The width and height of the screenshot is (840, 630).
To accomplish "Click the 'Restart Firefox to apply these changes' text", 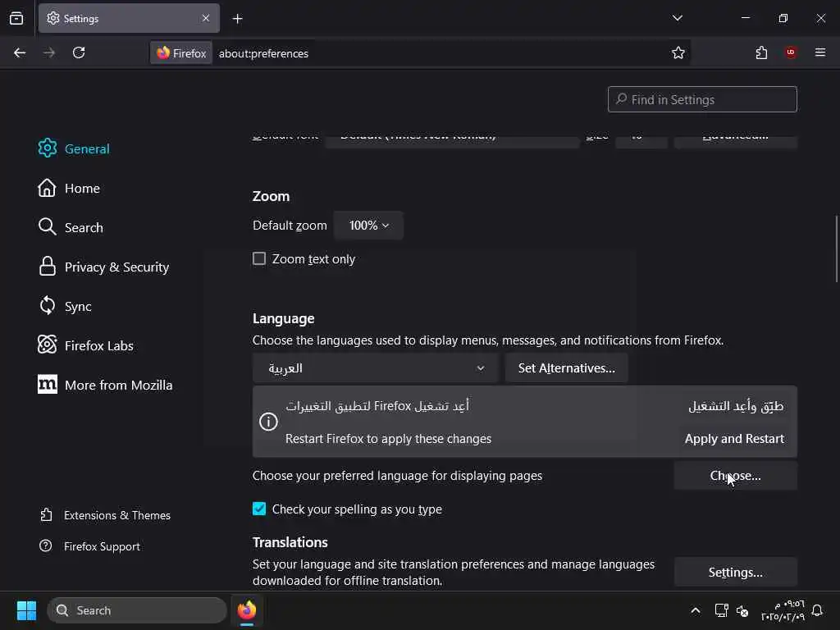I will [x=388, y=439].
